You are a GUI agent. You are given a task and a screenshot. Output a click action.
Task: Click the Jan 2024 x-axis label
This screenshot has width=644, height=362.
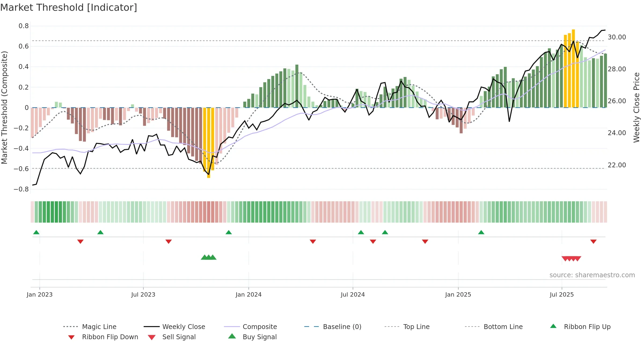pos(248,294)
